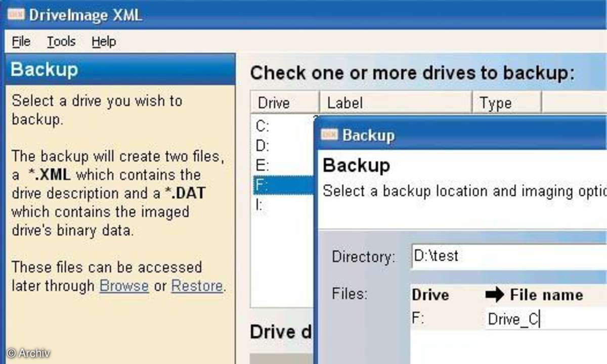
Task: Follow the Restore link
Action: pos(197,286)
